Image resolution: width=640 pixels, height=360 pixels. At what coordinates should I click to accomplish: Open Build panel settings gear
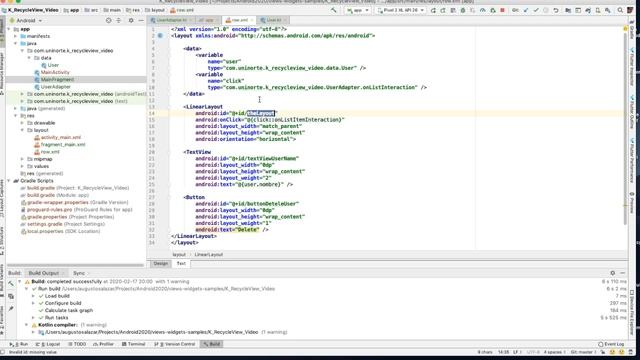tap(613, 273)
